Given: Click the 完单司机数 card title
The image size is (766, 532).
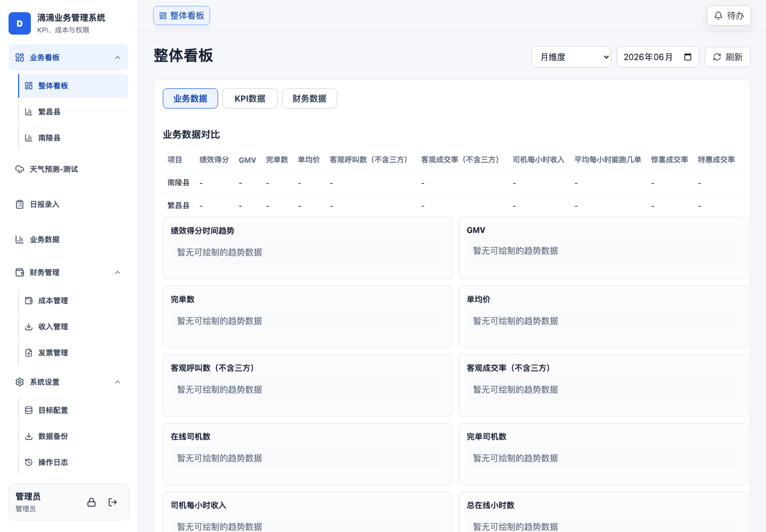Looking at the screenshot, I should [x=487, y=436].
